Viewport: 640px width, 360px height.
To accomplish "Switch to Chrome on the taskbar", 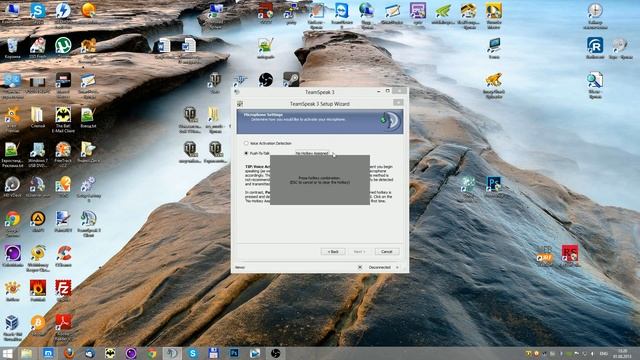I will [151, 353].
